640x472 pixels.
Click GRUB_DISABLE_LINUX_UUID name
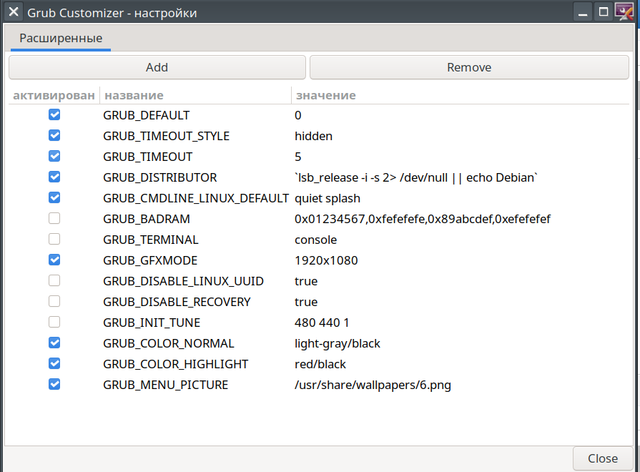click(183, 281)
